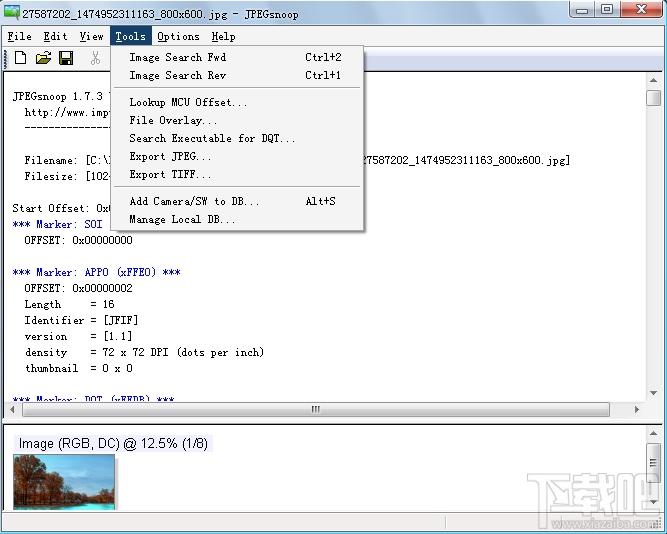The image size is (667, 534).
Task: Choose Image Search Rev menu entry
Action: point(237,75)
